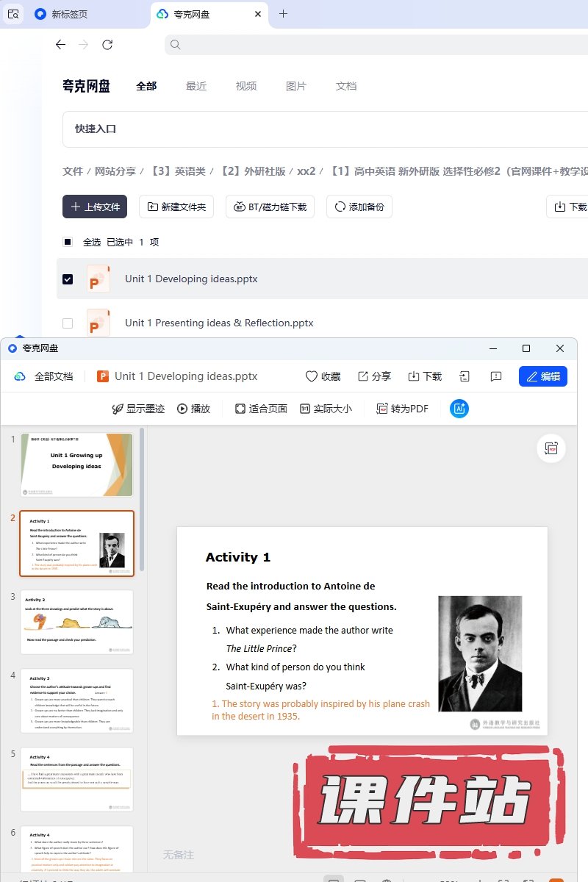Image resolution: width=588 pixels, height=882 pixels.
Task: Click the browser address bar
Action: point(375,45)
